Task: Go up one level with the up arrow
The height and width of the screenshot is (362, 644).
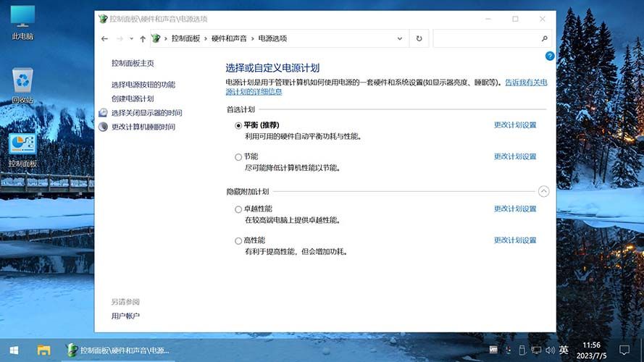Action: (143, 38)
